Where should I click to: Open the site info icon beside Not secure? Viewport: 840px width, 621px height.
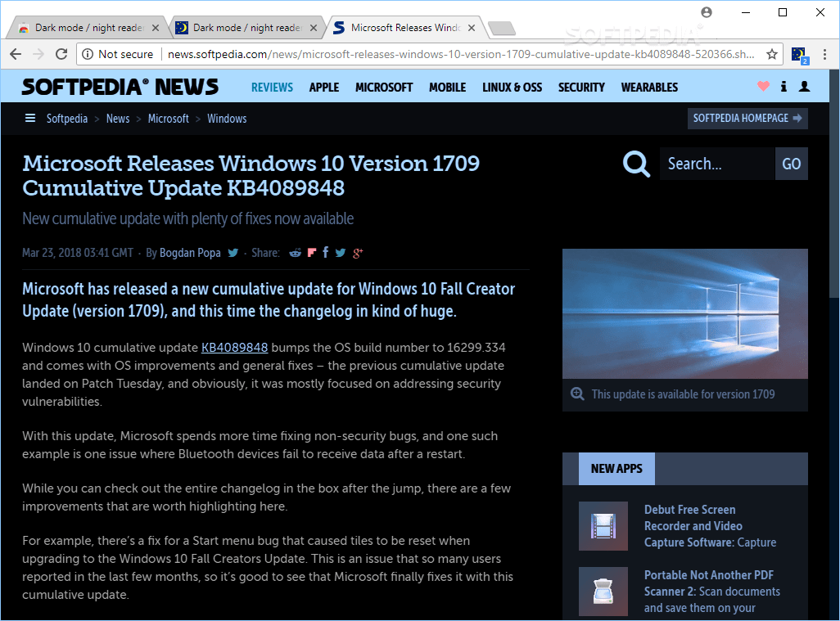(88, 54)
